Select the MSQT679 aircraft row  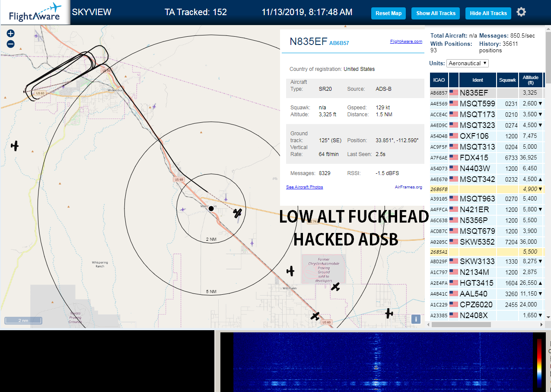487,231
